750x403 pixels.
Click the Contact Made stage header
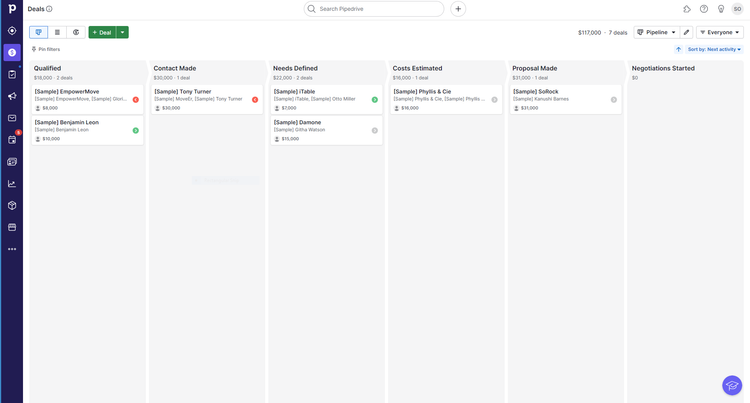(x=175, y=68)
